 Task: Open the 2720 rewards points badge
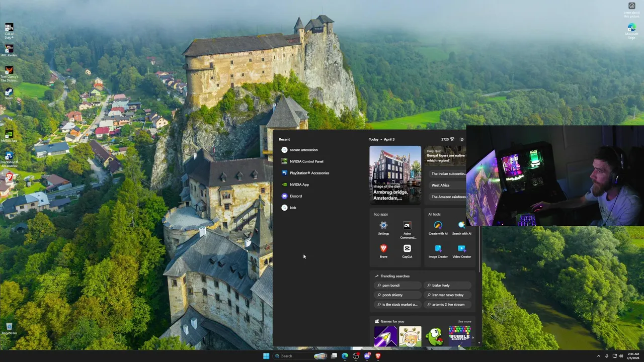coord(447,139)
